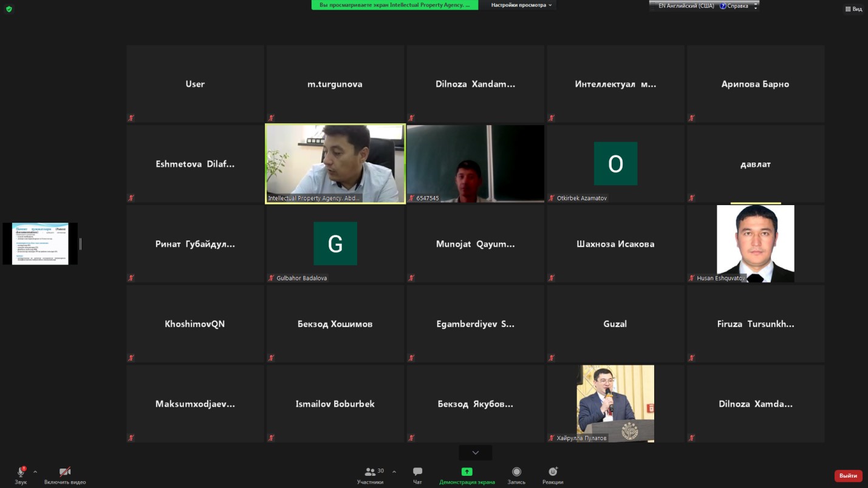The width and height of the screenshot is (868, 488).
Task: Open the Участники participants panel
Action: pyautogui.click(x=370, y=472)
